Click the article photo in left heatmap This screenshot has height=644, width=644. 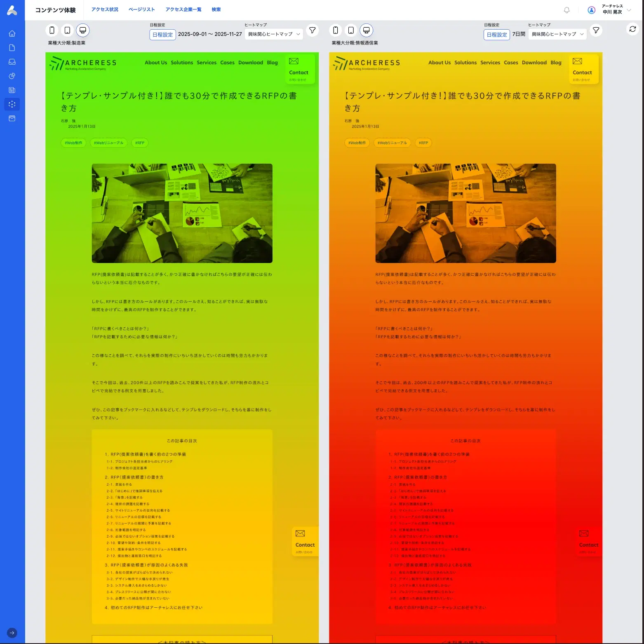(x=182, y=213)
